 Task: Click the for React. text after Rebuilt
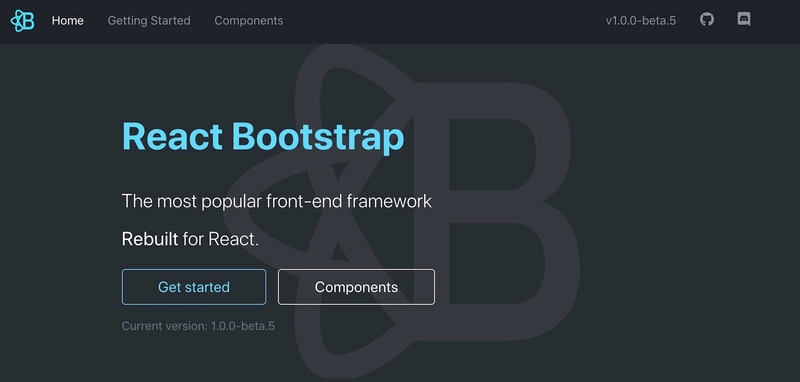220,239
